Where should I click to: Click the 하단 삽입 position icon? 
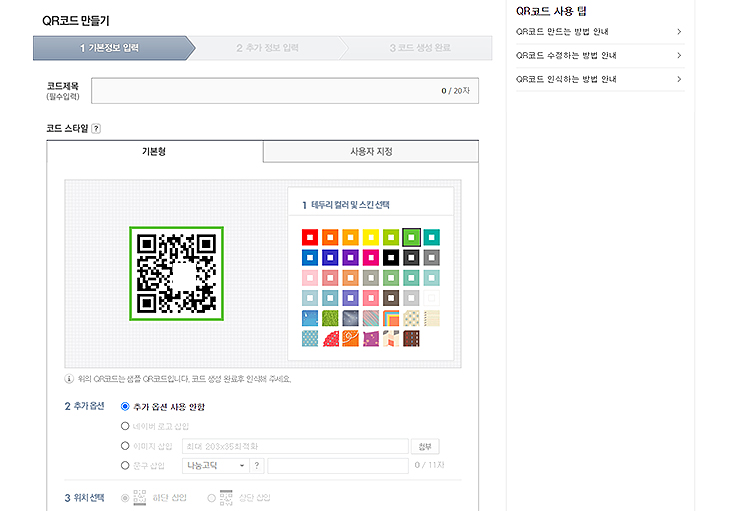(x=140, y=497)
